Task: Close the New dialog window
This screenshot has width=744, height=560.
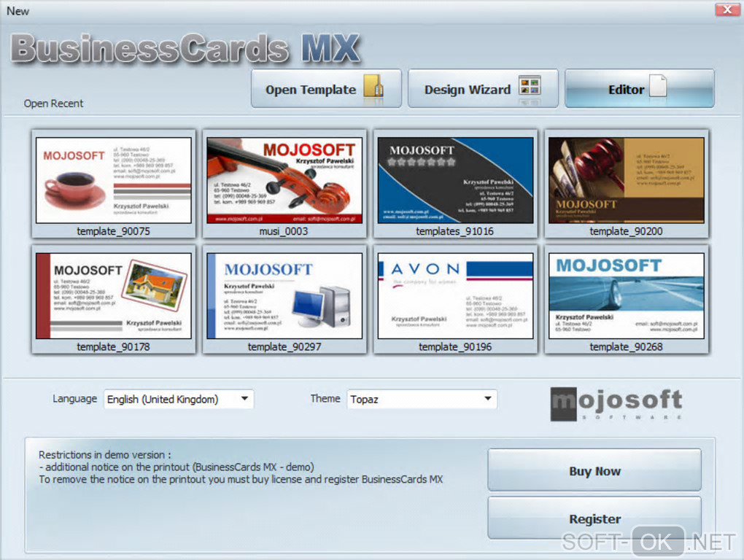Action: [727, 10]
